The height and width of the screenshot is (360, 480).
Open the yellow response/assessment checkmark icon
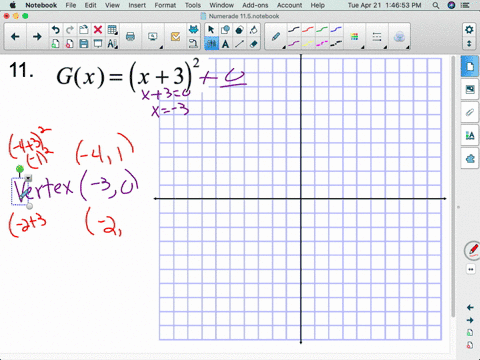175,36
